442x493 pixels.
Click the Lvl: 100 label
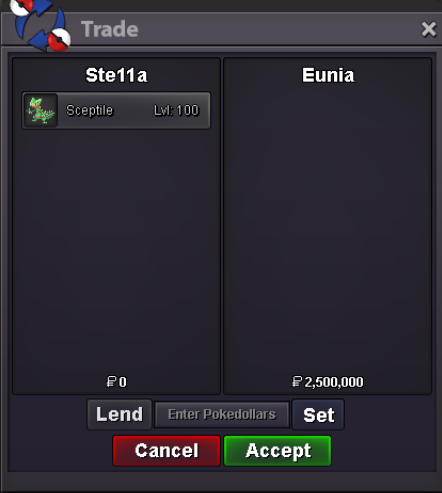tap(176, 110)
